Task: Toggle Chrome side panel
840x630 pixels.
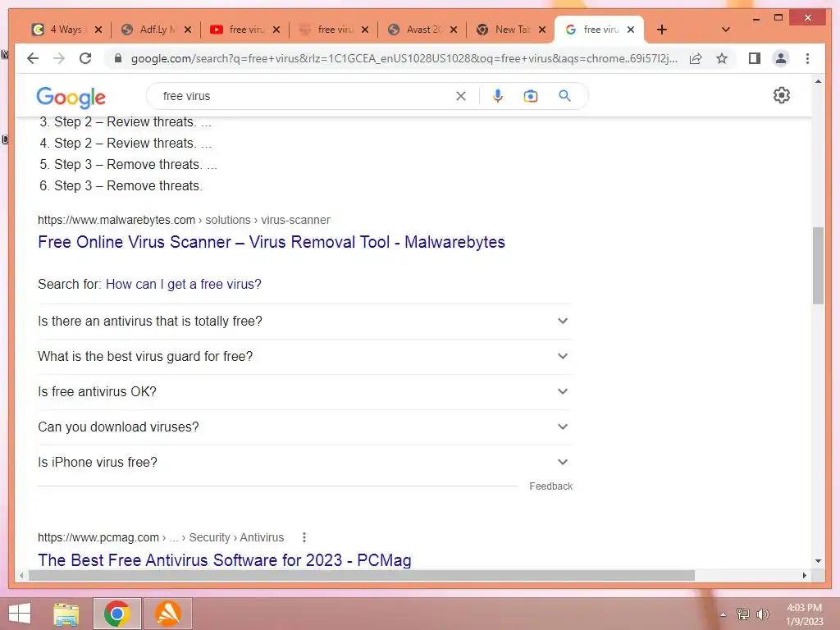Action: [755, 58]
